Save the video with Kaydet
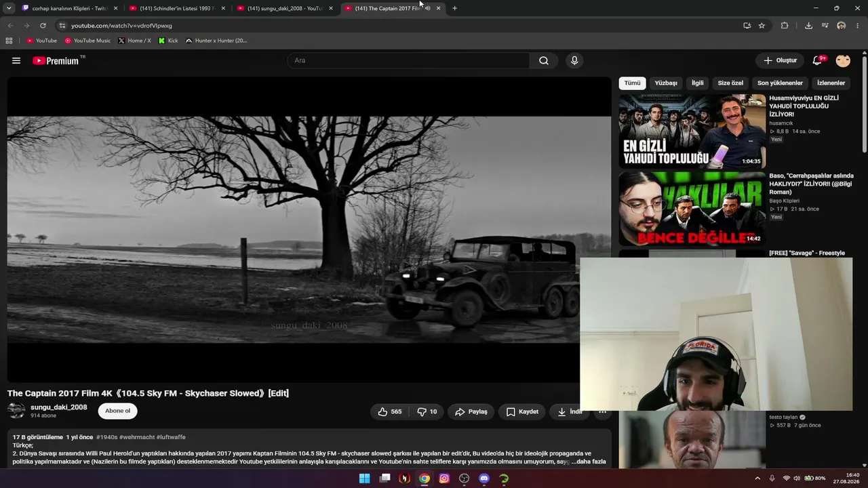Image resolution: width=868 pixels, height=488 pixels. 522,411
